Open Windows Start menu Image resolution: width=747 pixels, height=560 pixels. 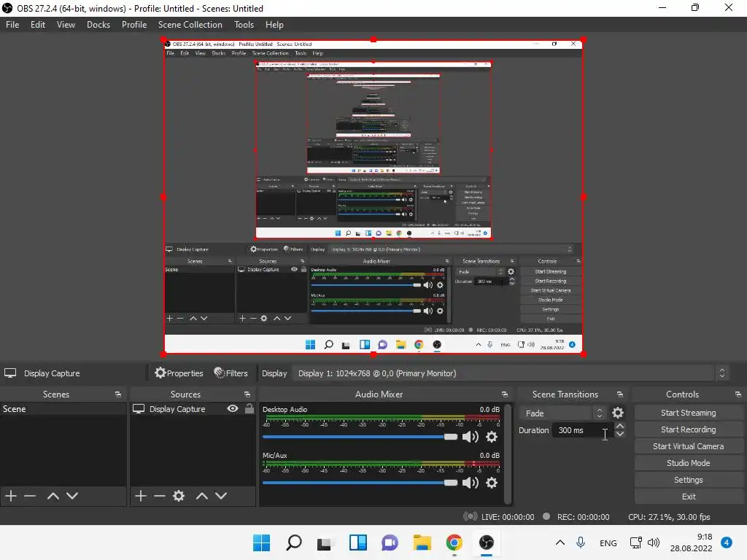click(262, 542)
